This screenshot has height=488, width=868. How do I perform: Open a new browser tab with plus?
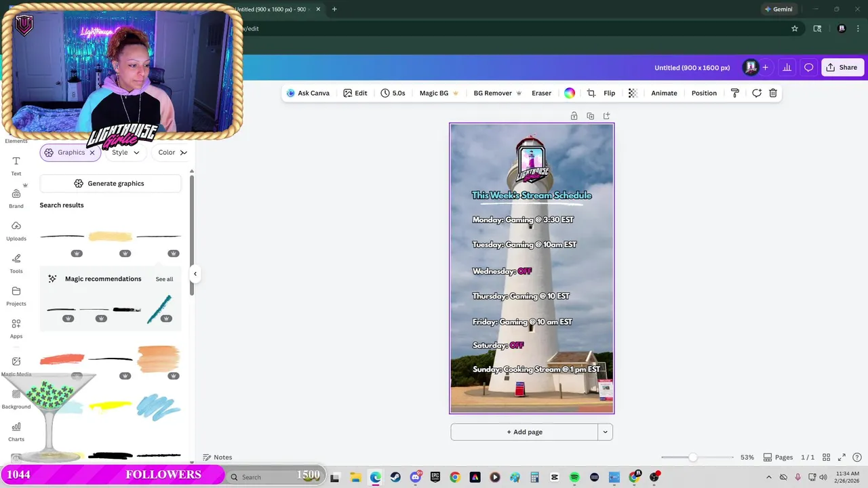[x=334, y=9]
